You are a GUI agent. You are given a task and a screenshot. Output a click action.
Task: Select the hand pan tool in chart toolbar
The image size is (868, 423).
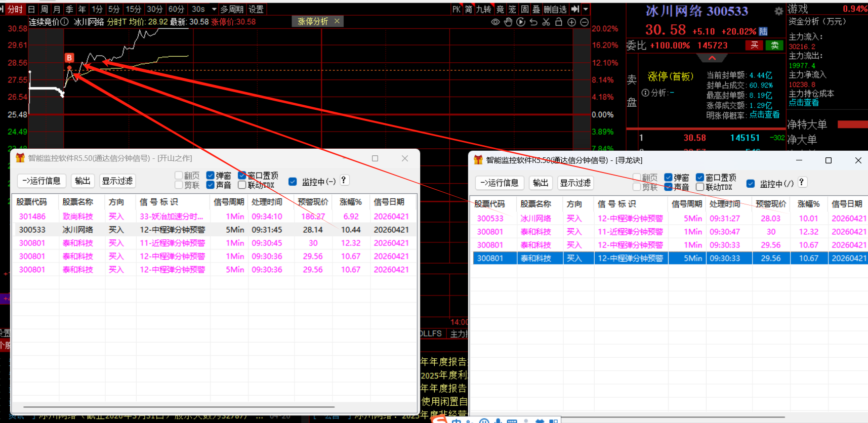click(508, 22)
